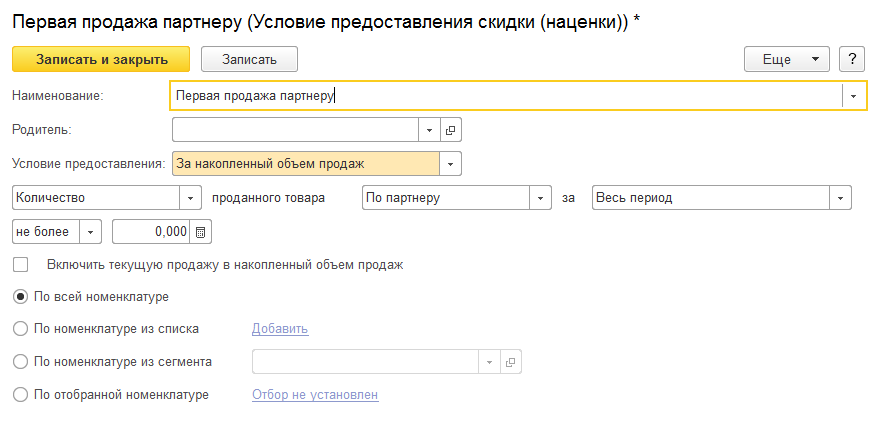Expand не более comparison dropdown
Image resolution: width=882 pixels, height=440 pixels.
(91, 232)
